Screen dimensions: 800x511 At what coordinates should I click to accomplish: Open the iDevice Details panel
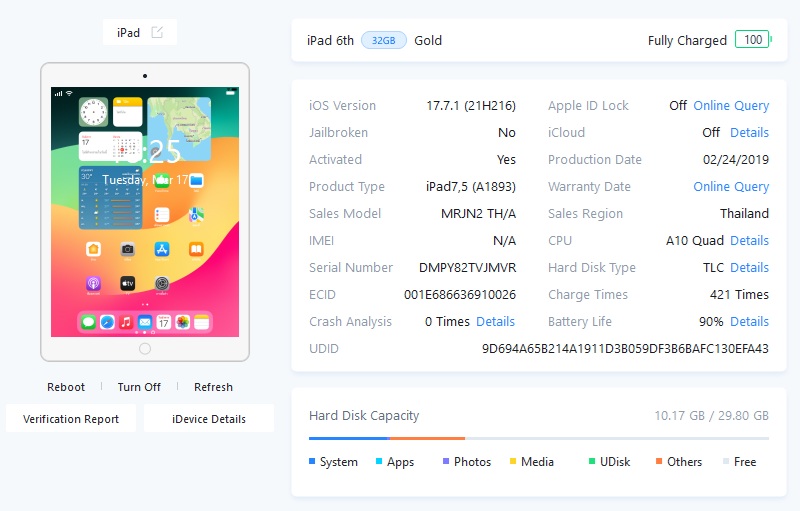[208, 419]
